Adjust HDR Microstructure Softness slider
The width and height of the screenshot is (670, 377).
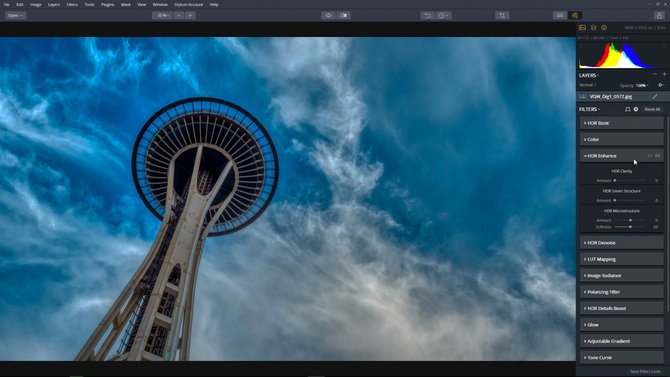[631, 227]
